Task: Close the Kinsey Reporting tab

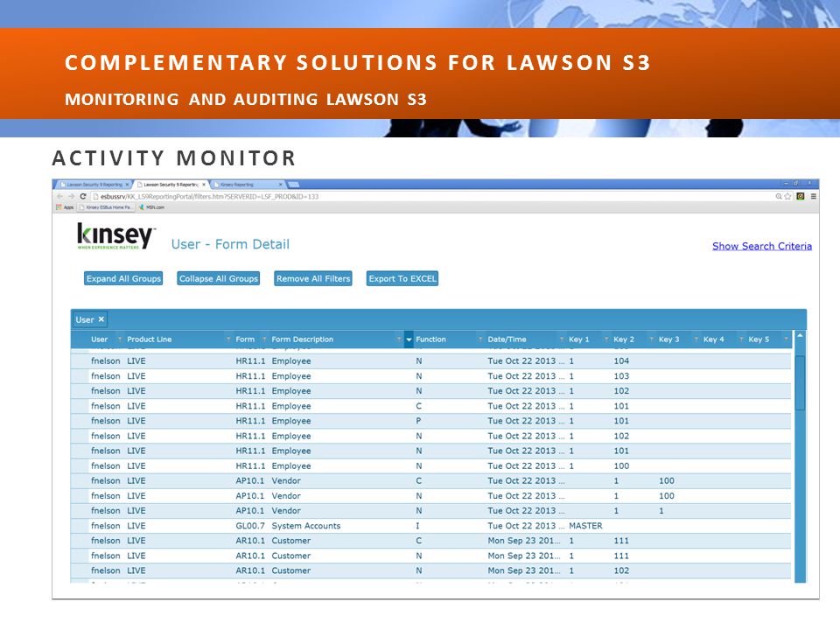Action: (280, 185)
